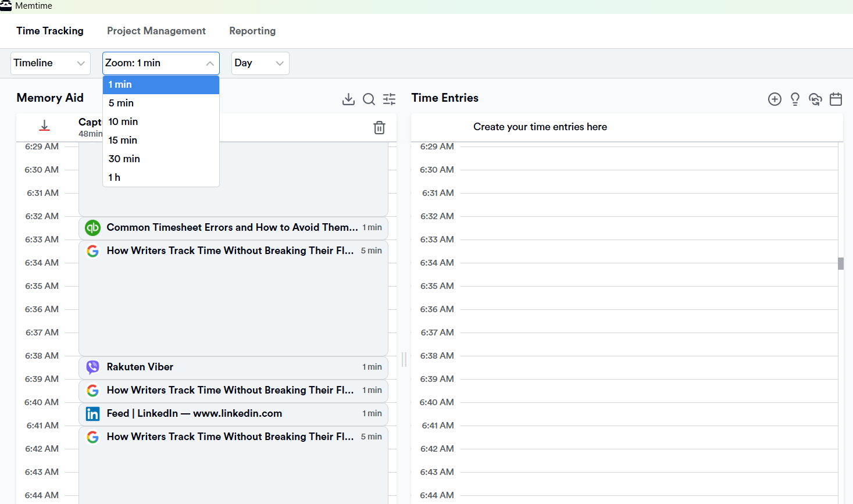
Task: Collapse the Zoom: 1 min dropdown
Action: [161, 63]
